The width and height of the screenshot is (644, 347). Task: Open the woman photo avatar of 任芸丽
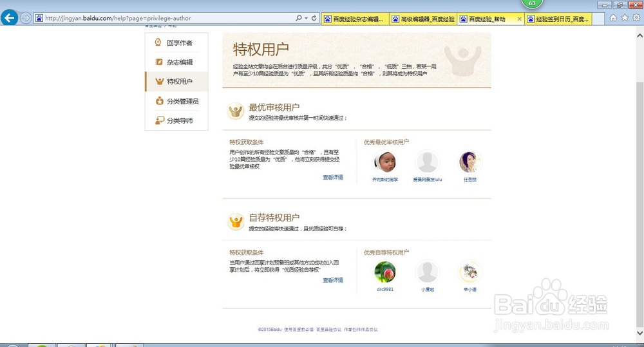(x=470, y=162)
